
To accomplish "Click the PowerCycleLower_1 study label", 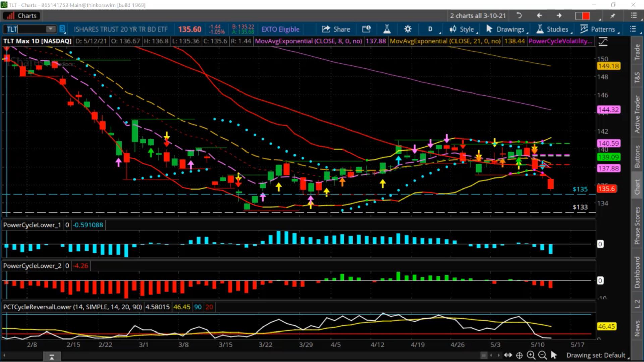I will tap(32, 225).
